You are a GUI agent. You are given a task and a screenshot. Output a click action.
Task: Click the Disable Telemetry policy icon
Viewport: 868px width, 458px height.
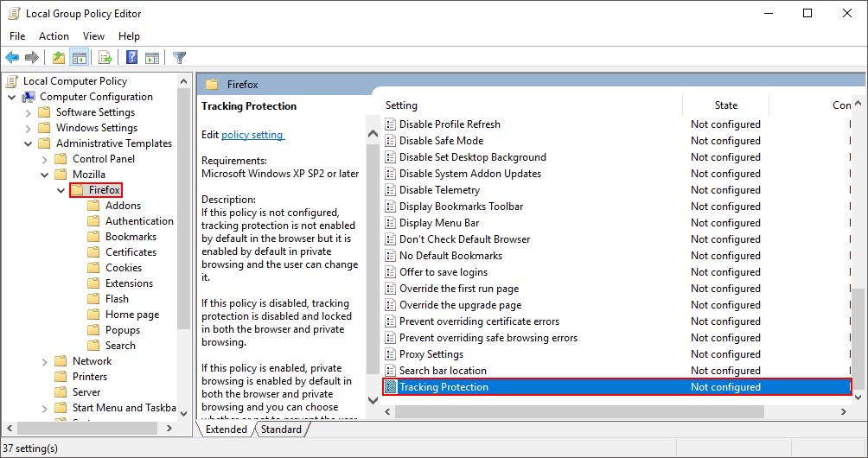coord(390,190)
